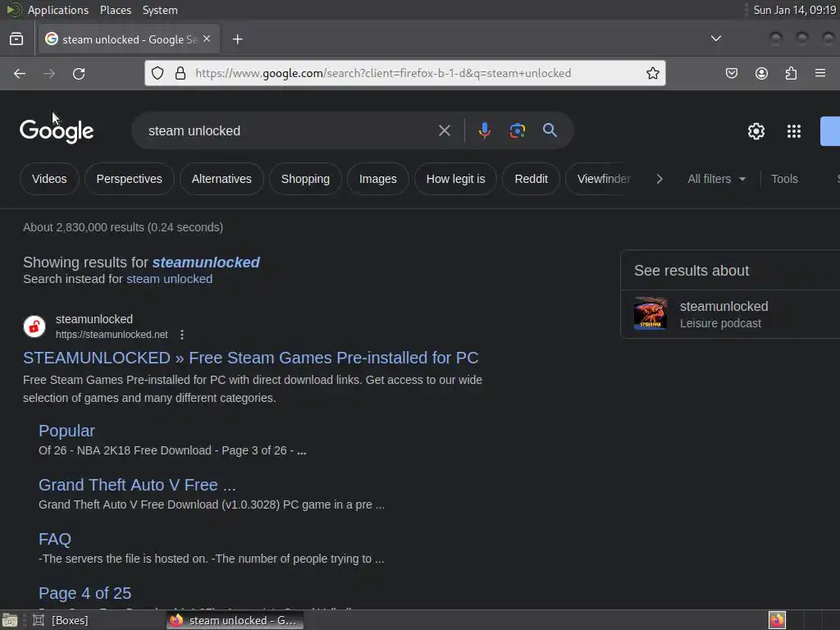Open the All filters dropdown

click(716, 179)
